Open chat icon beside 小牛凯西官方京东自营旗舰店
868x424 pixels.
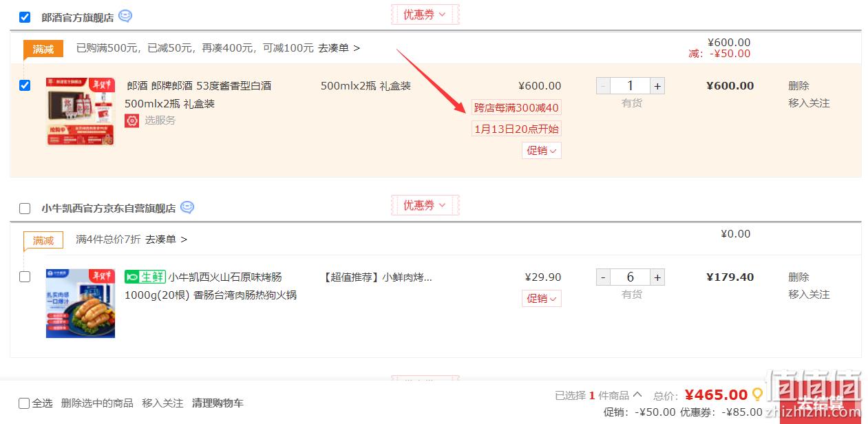tap(187, 207)
